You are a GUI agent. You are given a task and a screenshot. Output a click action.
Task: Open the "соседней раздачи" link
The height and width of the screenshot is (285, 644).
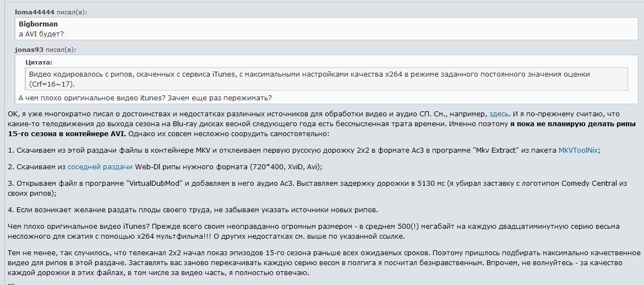100,166
